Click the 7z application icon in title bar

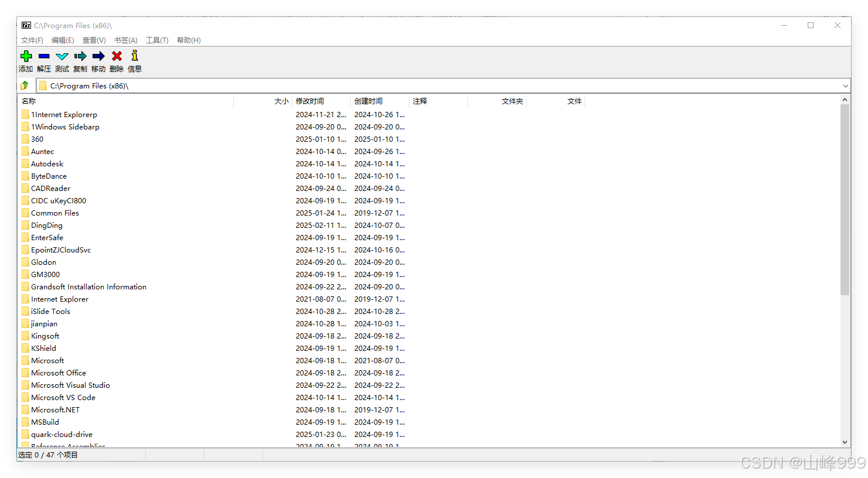26,25
